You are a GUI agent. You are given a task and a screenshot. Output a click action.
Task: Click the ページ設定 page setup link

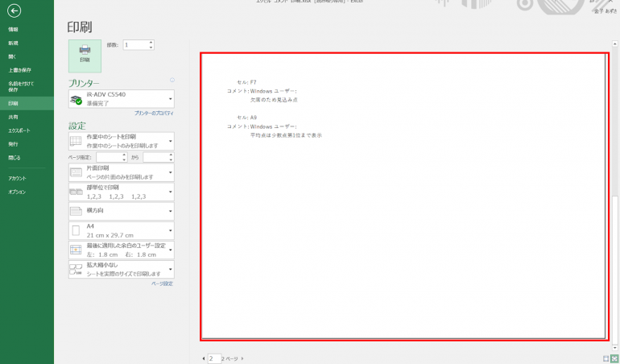tap(162, 283)
